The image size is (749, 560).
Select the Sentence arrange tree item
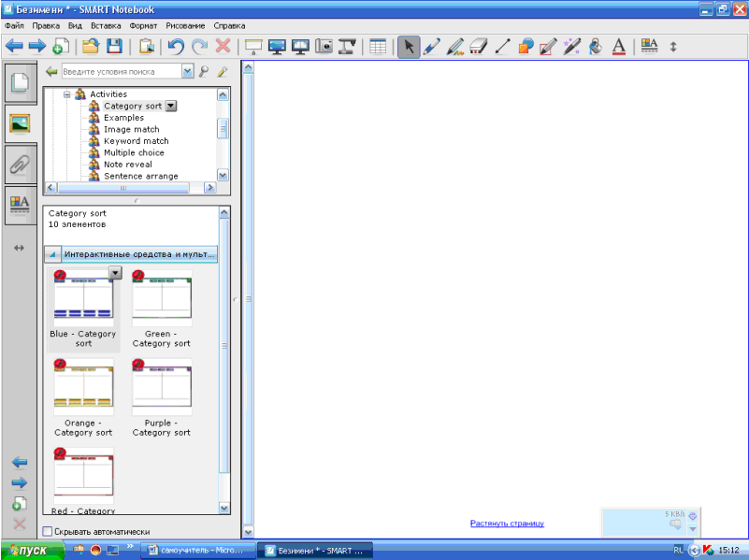click(140, 176)
